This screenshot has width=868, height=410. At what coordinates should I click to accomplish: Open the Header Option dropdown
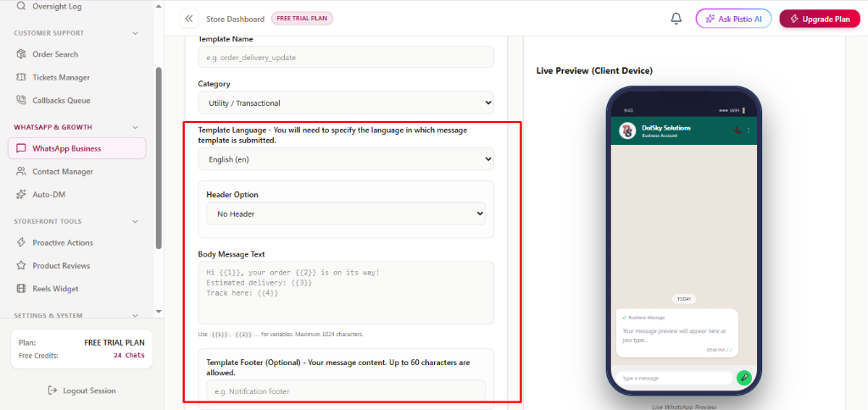coord(346,213)
